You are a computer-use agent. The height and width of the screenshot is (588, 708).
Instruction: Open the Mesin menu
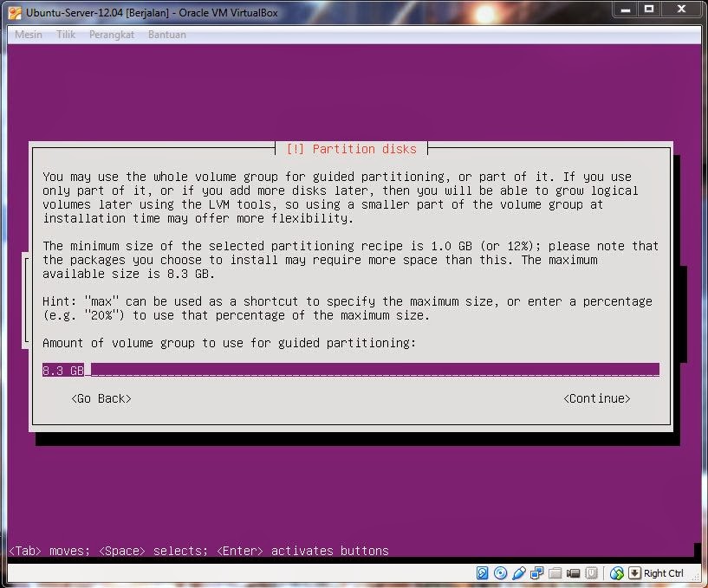coord(29,35)
